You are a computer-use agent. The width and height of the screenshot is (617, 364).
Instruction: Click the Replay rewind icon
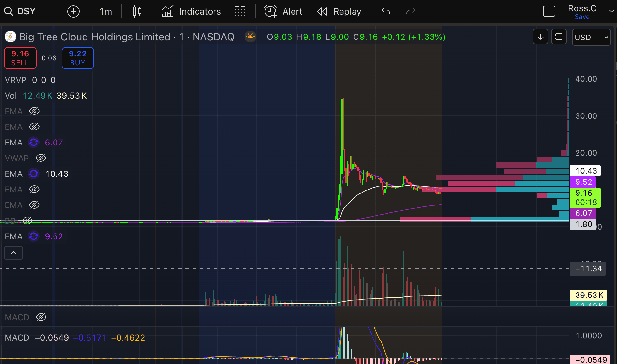coord(322,12)
